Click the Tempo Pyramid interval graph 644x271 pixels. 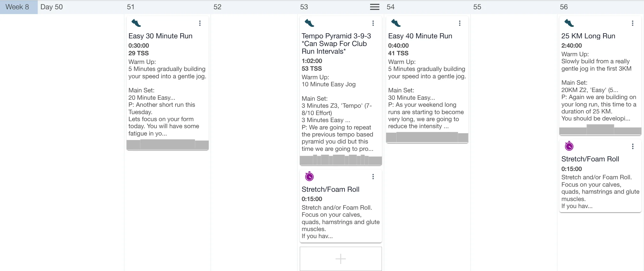click(341, 160)
